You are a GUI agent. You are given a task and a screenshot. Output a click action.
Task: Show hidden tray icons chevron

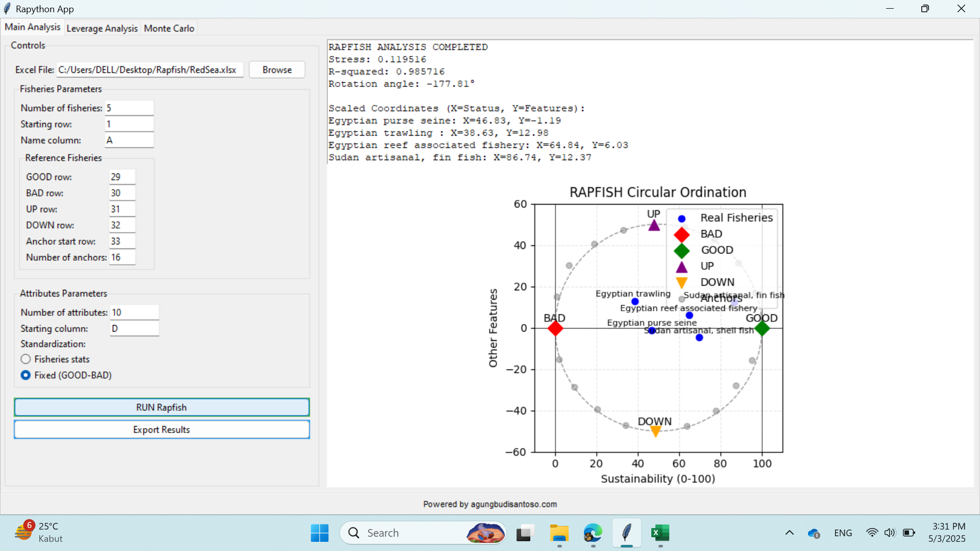coord(790,533)
